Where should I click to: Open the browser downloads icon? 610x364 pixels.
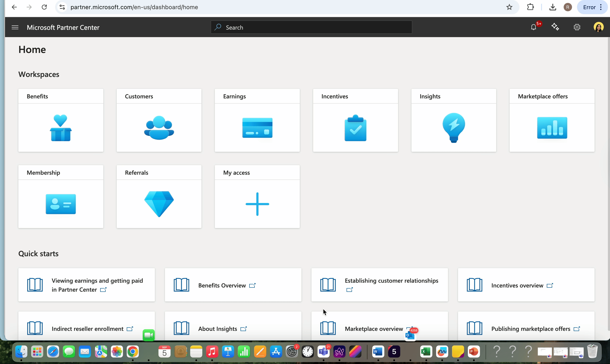point(553,7)
